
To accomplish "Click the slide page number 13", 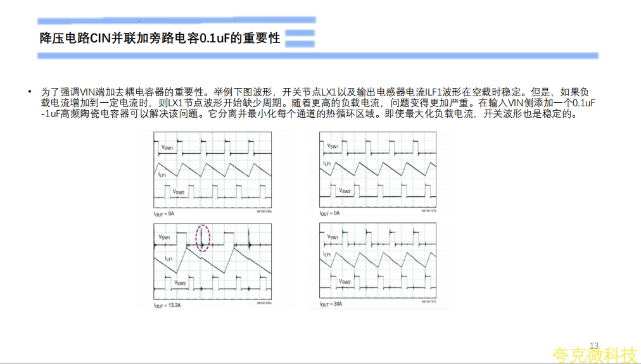I will click(x=593, y=345).
